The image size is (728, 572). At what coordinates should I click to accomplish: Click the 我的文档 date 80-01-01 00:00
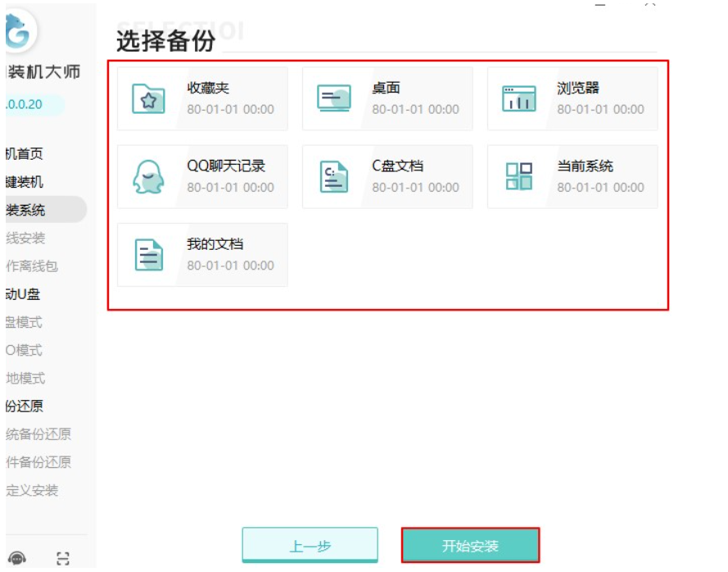230,266
